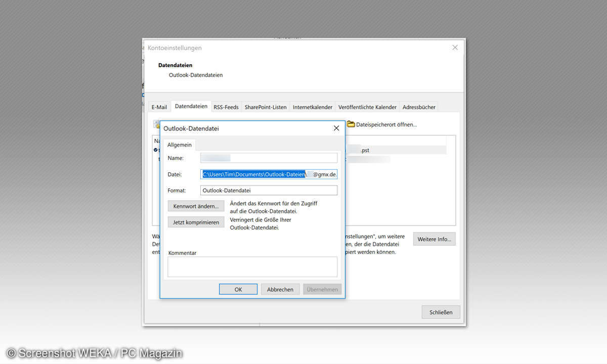Close the Outlook-Datendatei dialog
Viewport: 607px width, 364px height.
[336, 128]
